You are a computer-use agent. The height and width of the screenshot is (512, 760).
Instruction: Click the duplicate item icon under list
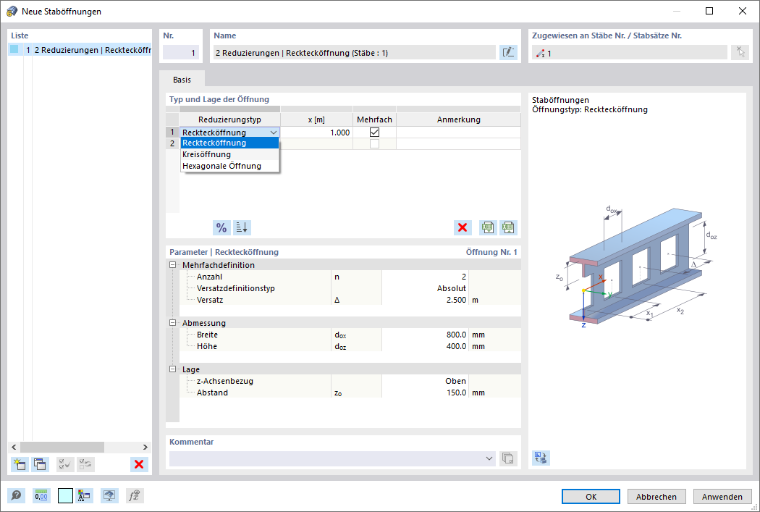(40, 464)
